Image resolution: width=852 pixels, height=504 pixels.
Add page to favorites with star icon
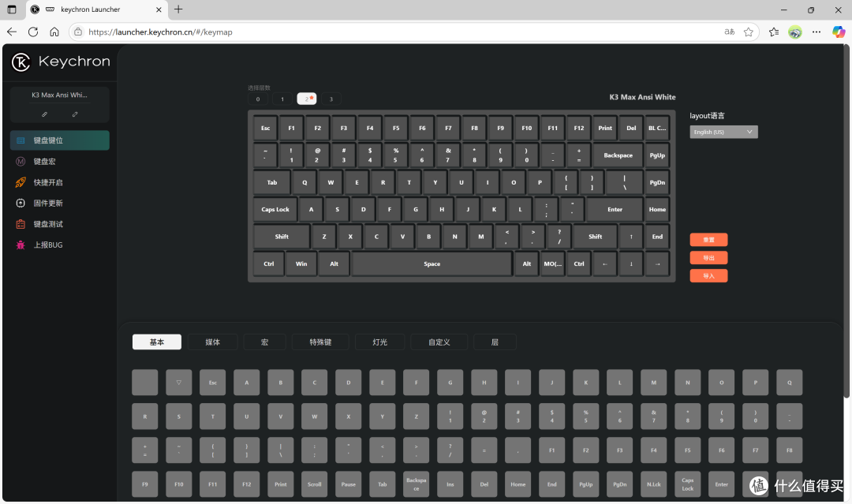(x=749, y=32)
